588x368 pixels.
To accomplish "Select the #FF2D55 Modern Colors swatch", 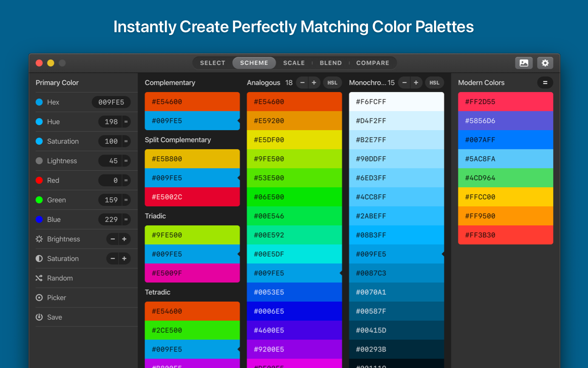I will 505,102.
